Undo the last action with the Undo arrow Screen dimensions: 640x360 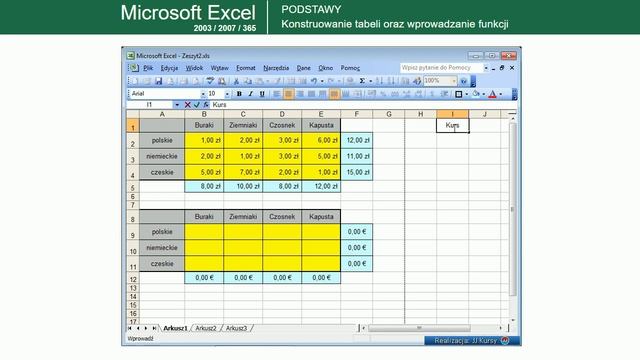pyautogui.click(x=314, y=81)
